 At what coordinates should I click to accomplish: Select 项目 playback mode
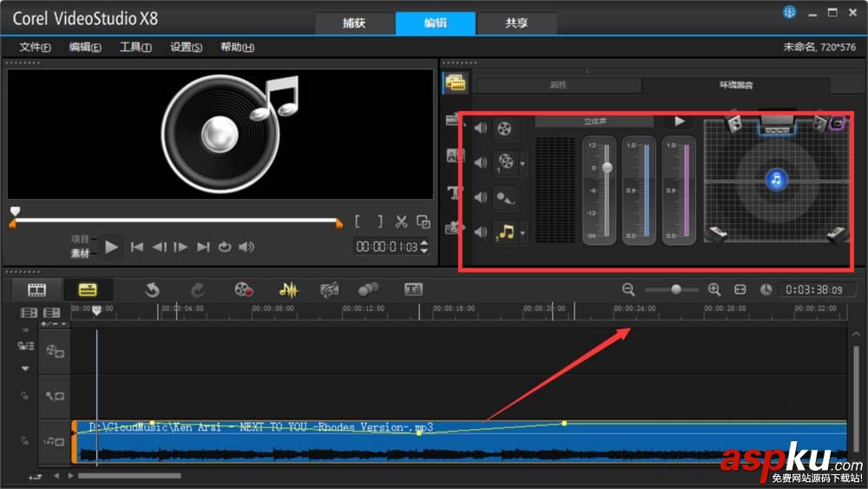pyautogui.click(x=80, y=239)
